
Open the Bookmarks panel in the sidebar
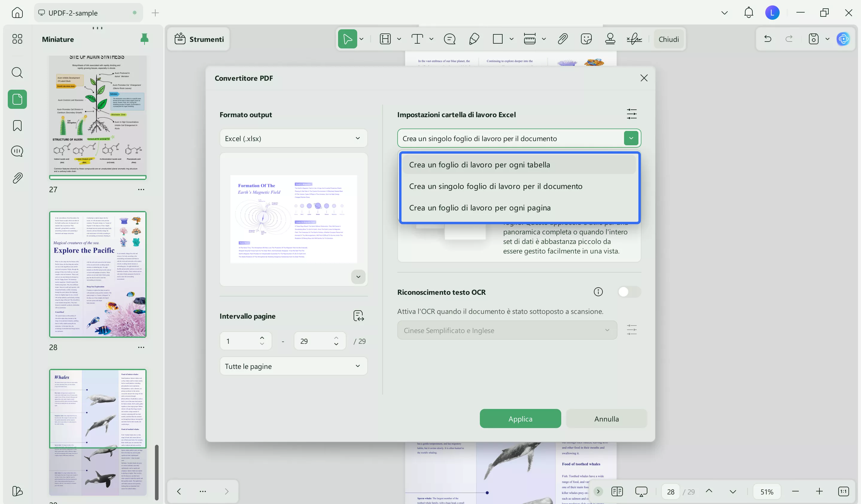point(17,126)
